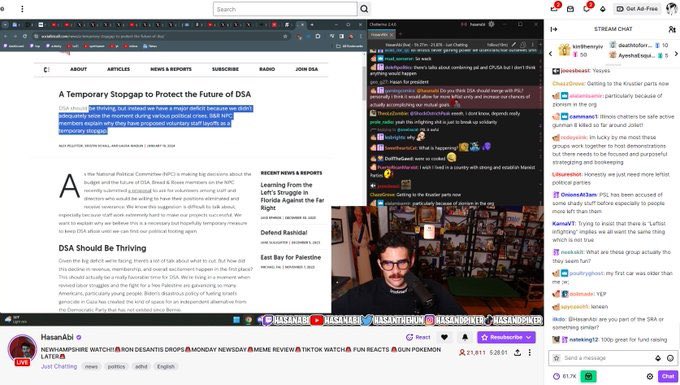Image resolution: width=680 pixels, height=385 pixels.
Task: Select the politics tag
Action: (x=116, y=366)
